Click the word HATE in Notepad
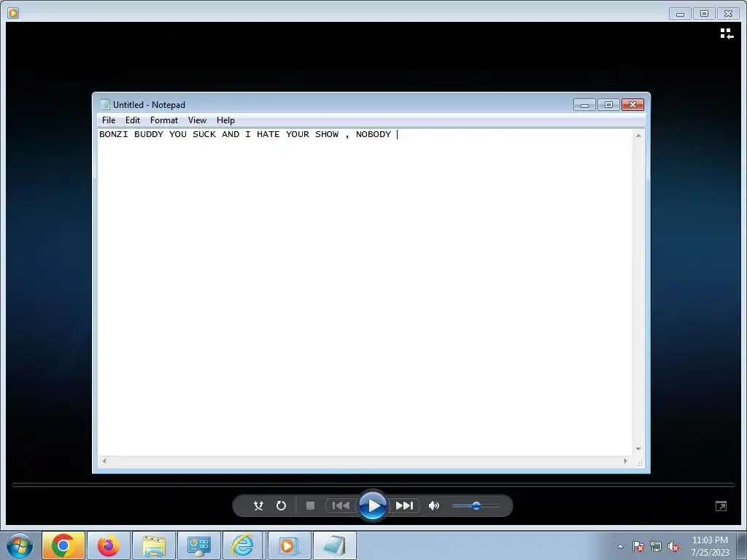747x560 pixels. (x=268, y=134)
